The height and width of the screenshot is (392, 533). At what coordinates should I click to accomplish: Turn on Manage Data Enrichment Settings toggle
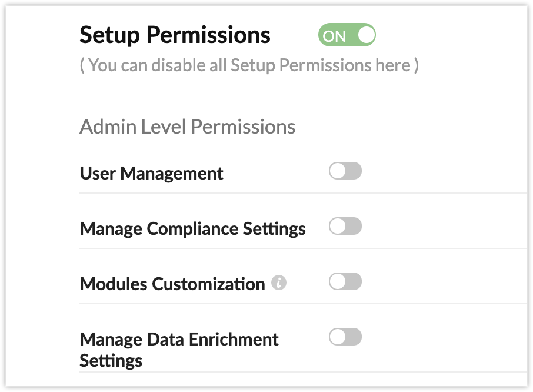(345, 337)
